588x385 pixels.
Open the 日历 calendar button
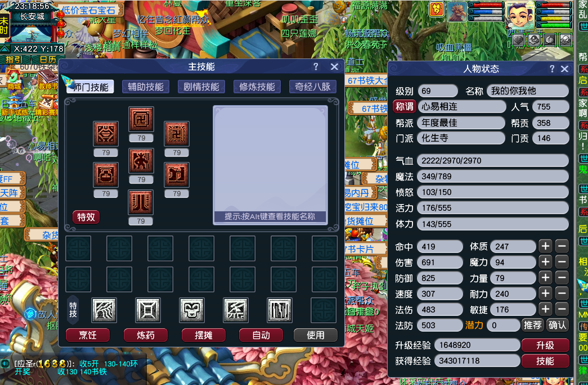(48, 59)
